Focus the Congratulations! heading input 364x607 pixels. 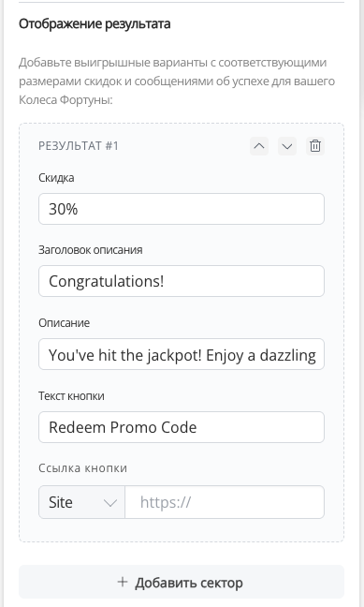(x=182, y=281)
